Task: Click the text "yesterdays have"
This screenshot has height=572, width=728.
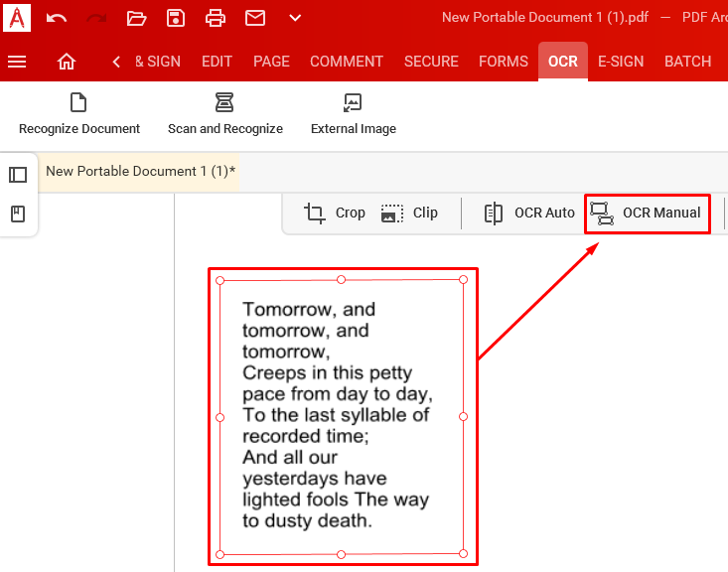Action: pyautogui.click(x=314, y=479)
